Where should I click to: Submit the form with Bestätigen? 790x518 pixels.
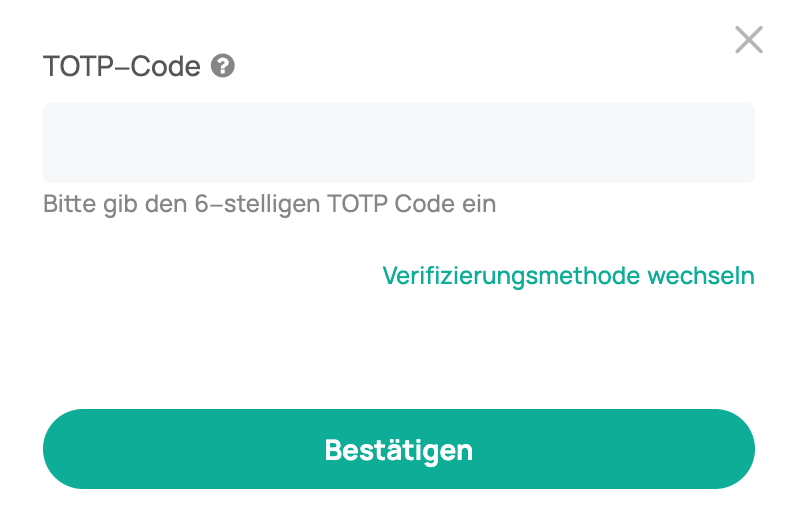point(398,449)
